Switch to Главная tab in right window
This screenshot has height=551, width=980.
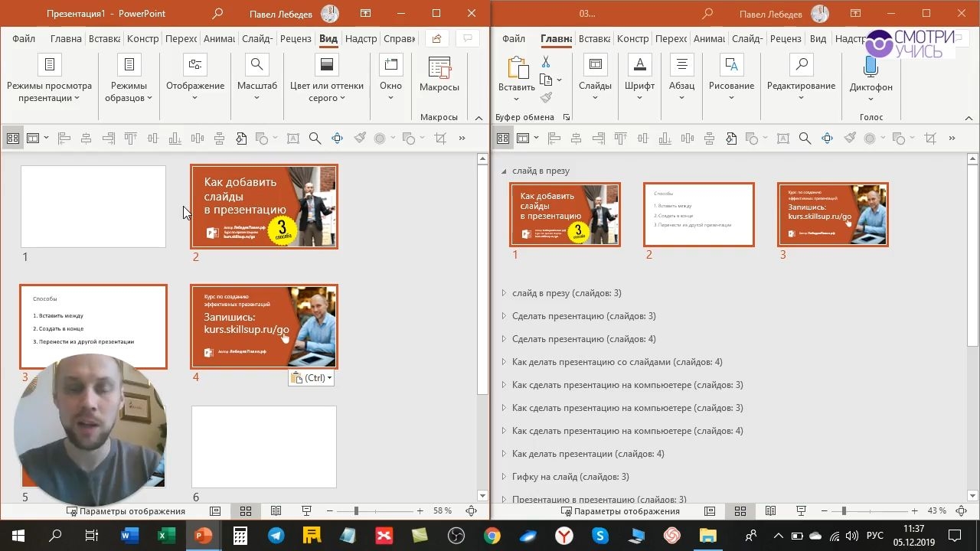[556, 38]
